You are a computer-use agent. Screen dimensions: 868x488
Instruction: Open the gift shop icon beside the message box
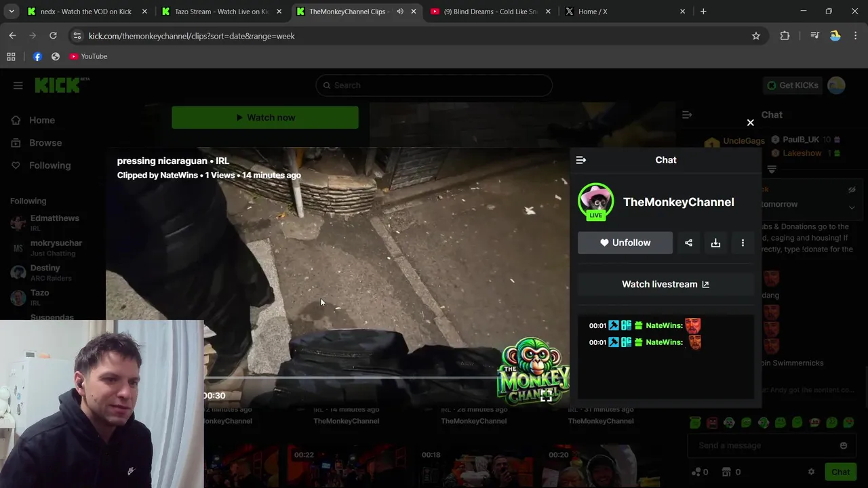(x=726, y=472)
